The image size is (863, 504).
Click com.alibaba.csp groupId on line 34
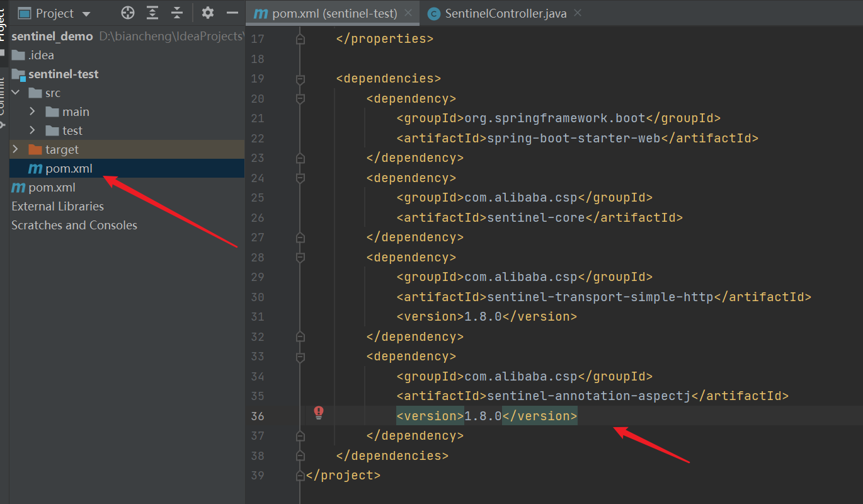pos(521,376)
